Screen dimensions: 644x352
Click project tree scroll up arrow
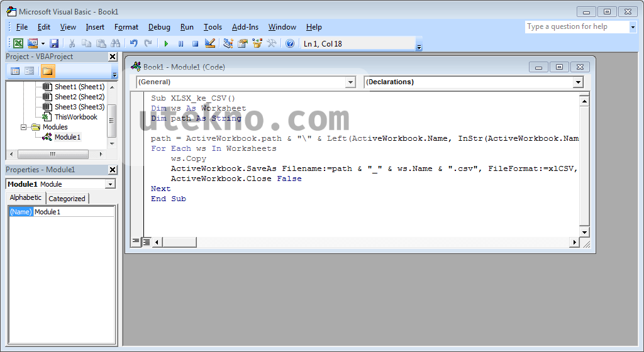[x=112, y=87]
